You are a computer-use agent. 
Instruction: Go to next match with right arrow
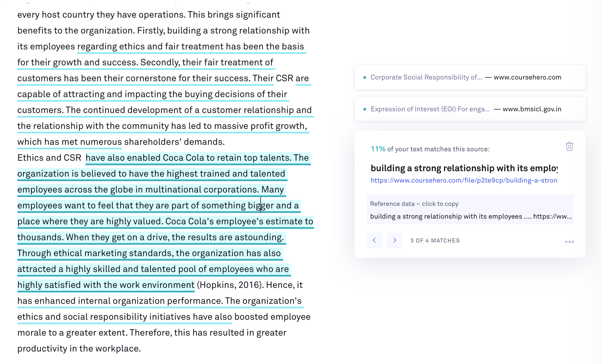click(x=395, y=240)
